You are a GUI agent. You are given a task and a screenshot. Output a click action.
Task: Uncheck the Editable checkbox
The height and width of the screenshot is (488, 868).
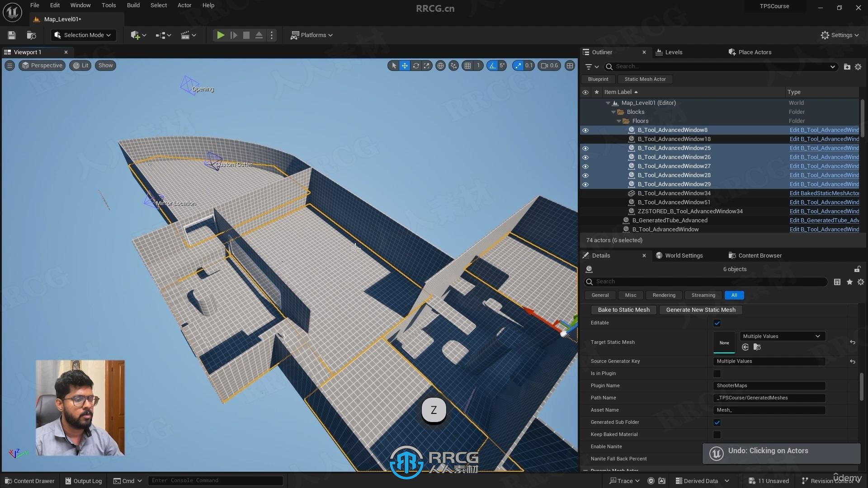(x=717, y=323)
